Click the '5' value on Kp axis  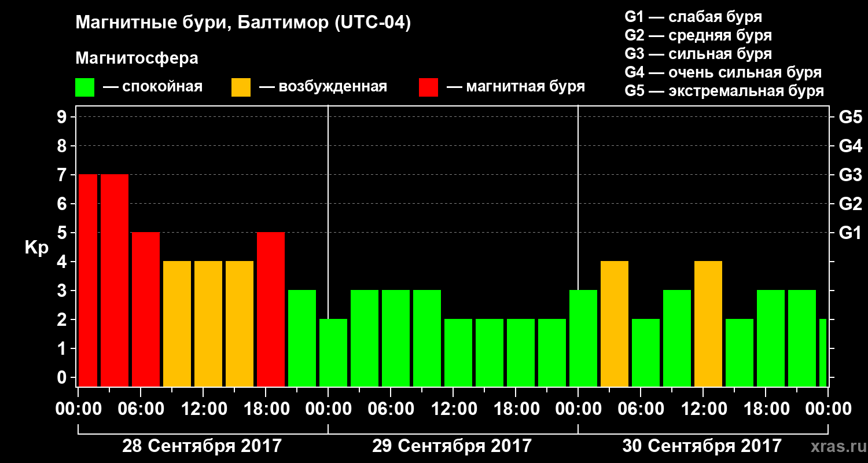click(63, 233)
